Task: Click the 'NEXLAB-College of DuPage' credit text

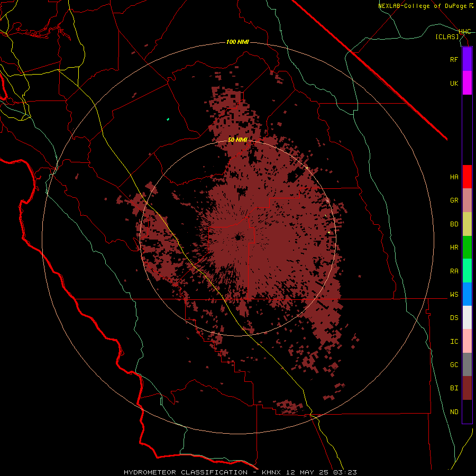Action: point(423,6)
